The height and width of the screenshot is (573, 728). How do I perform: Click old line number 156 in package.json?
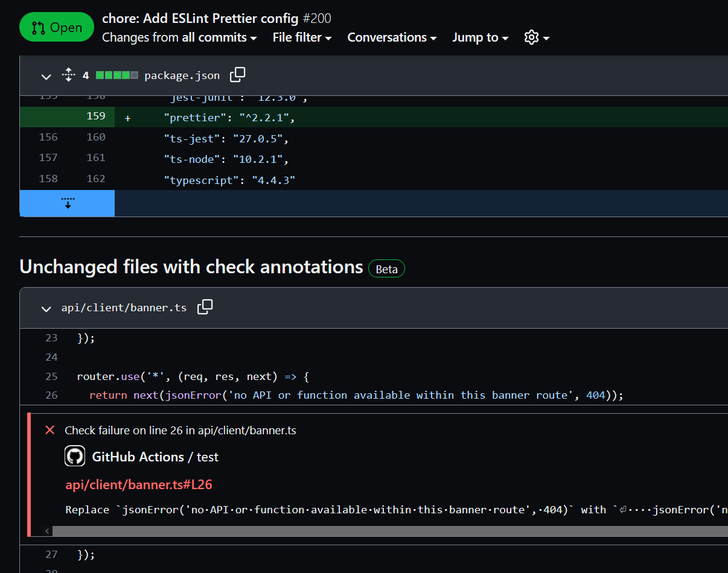[48, 137]
